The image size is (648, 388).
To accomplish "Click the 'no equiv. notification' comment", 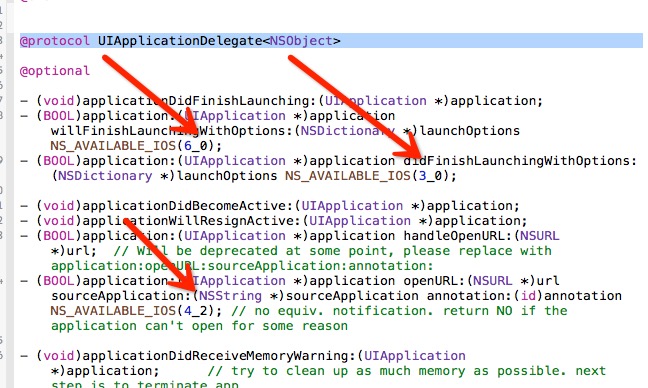I will tap(399, 311).
